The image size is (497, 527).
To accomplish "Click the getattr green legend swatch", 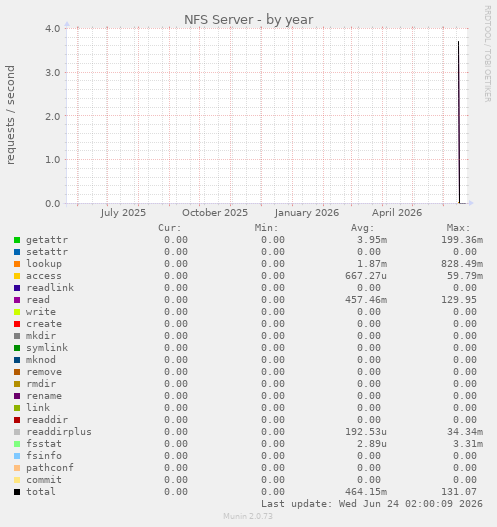I will (x=17, y=240).
